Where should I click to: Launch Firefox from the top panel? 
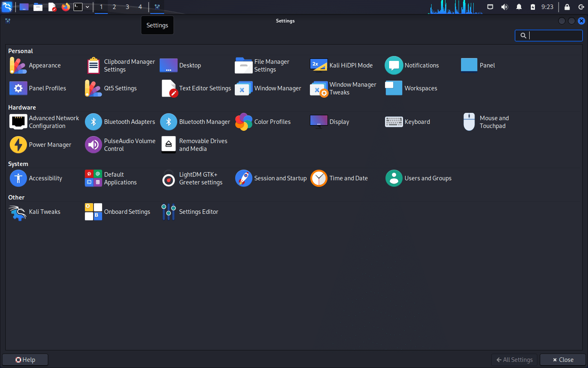coord(66,7)
